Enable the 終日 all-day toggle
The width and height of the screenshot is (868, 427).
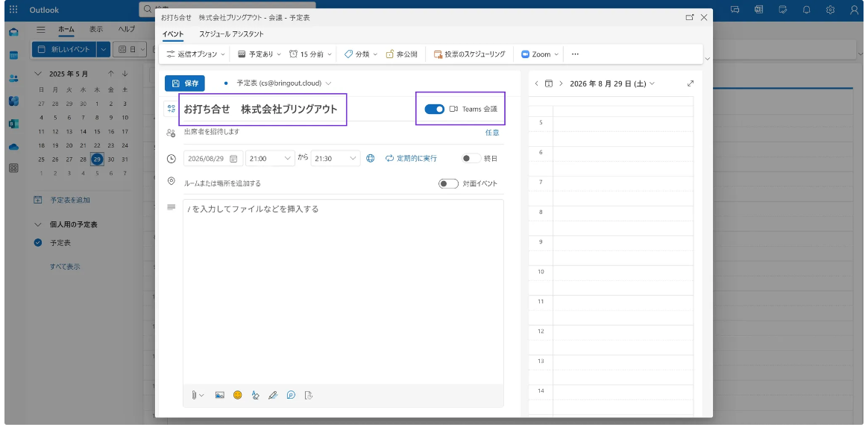point(471,158)
